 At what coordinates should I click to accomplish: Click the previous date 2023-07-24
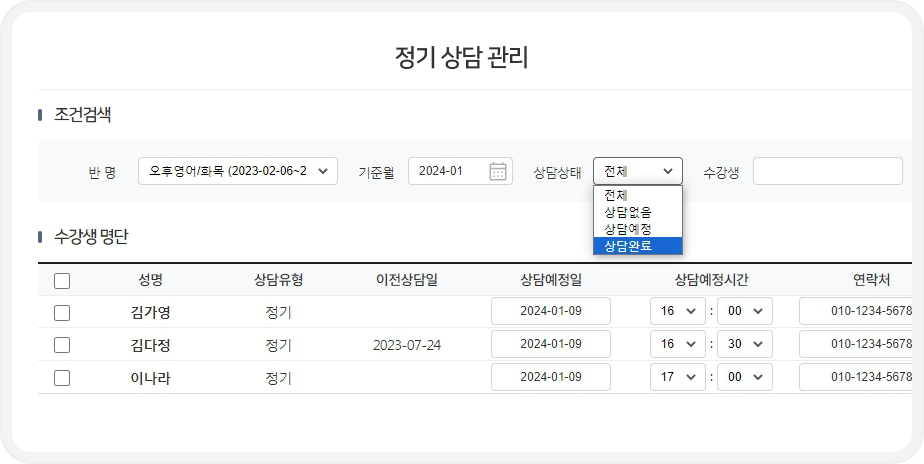click(407, 345)
